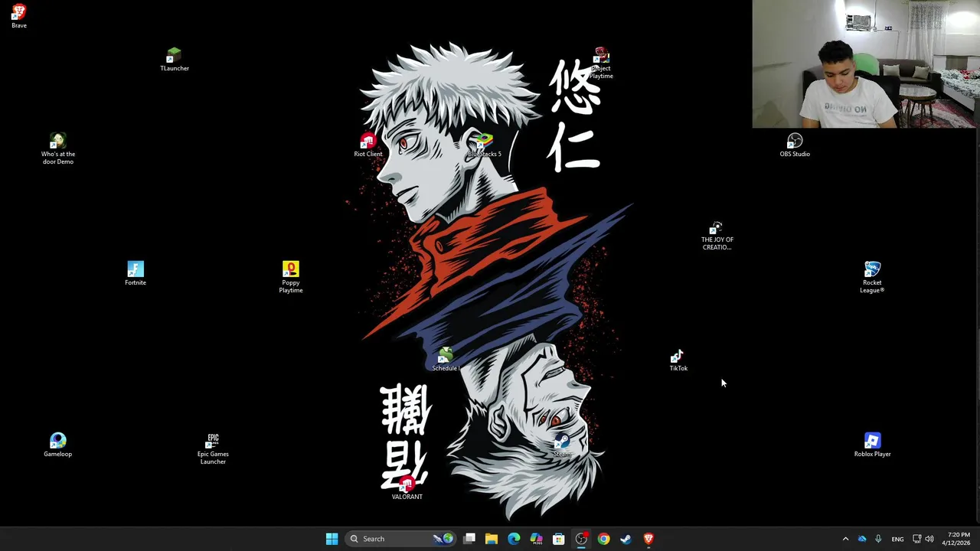980x551 pixels.
Task: Select the Fortnite desktop shortcut
Action: coord(136,274)
